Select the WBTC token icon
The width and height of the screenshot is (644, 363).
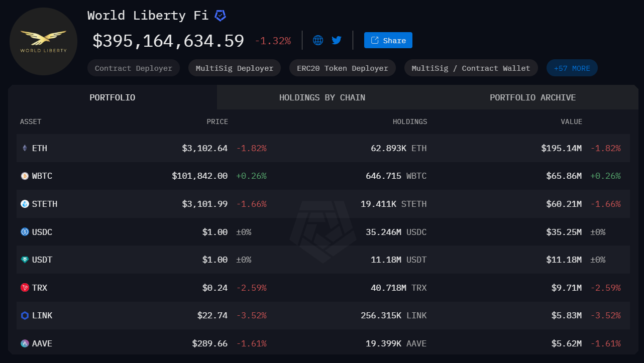click(25, 176)
